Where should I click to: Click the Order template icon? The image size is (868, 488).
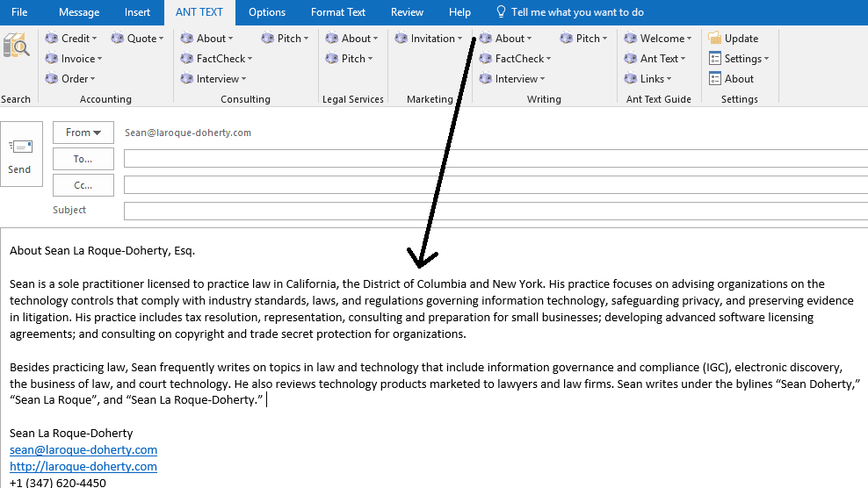52,79
